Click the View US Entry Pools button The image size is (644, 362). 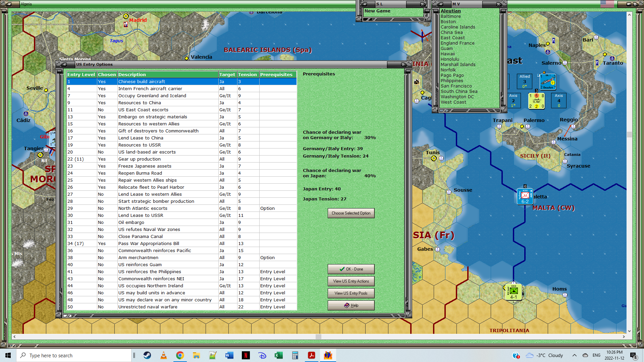coord(351,293)
